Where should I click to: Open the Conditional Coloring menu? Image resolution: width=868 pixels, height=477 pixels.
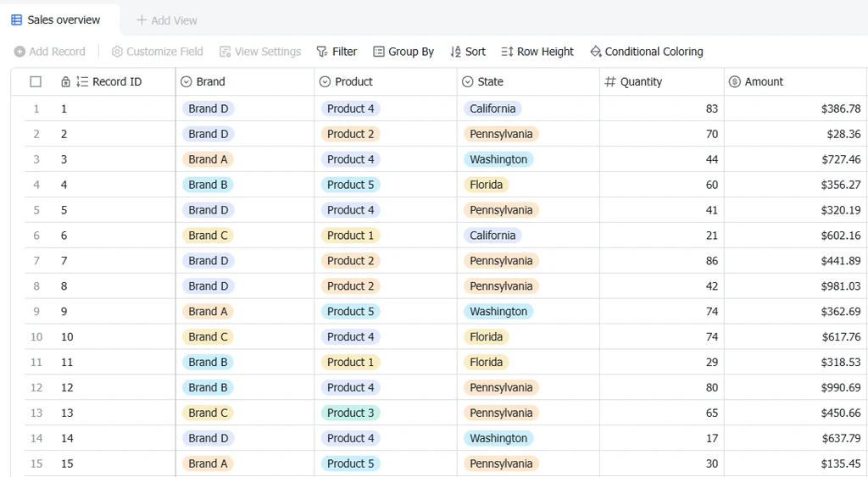pos(647,52)
